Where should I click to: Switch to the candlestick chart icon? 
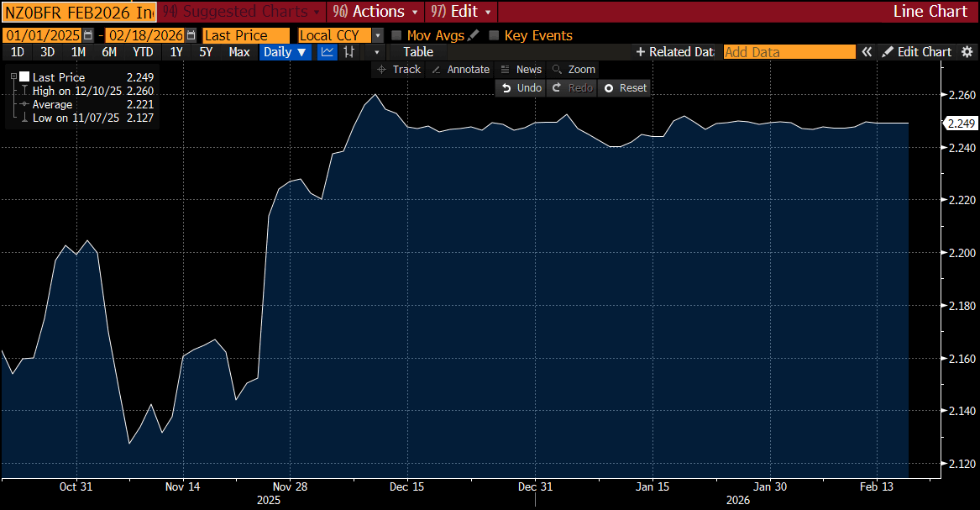coord(348,52)
